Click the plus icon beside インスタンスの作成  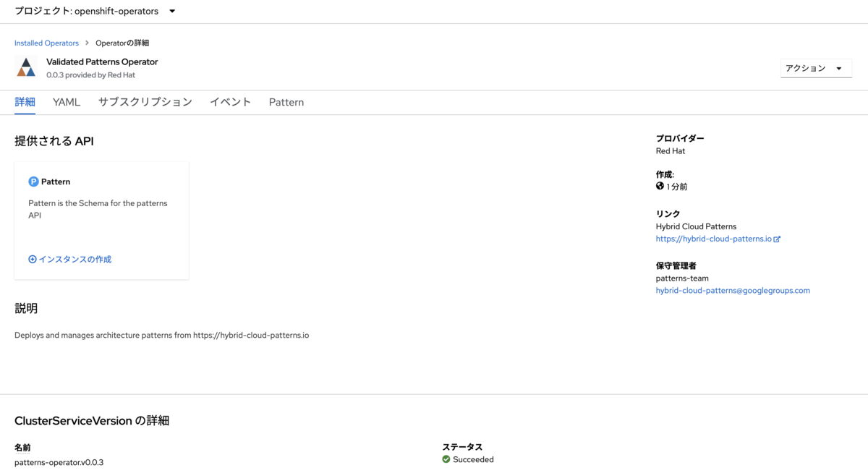[x=33, y=259]
